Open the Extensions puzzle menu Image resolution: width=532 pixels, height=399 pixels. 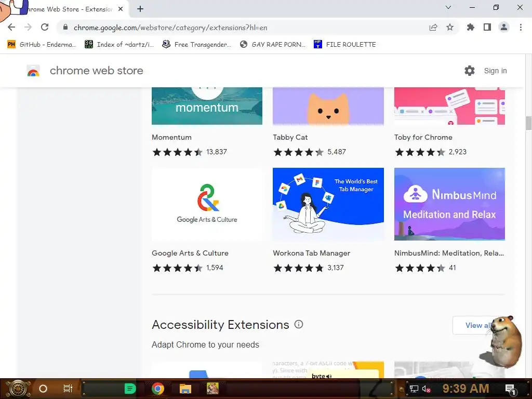[471, 27]
